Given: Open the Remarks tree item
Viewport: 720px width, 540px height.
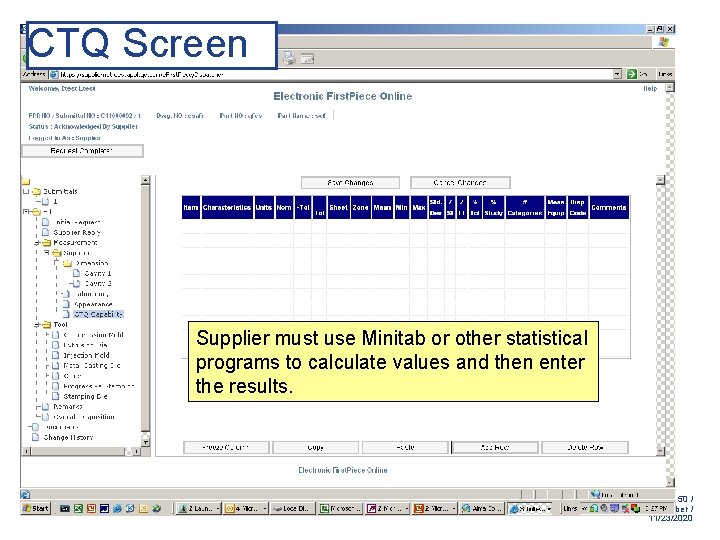Looking at the screenshot, I should click(68, 407).
